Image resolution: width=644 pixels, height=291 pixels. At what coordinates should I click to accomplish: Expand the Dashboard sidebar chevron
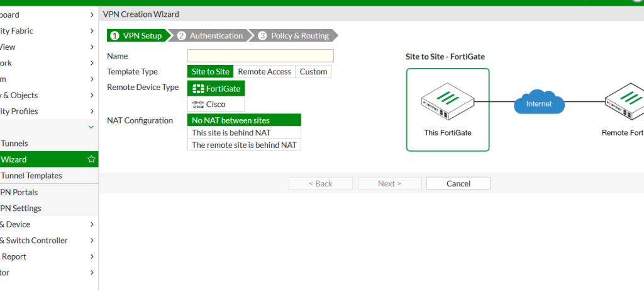[x=92, y=15]
